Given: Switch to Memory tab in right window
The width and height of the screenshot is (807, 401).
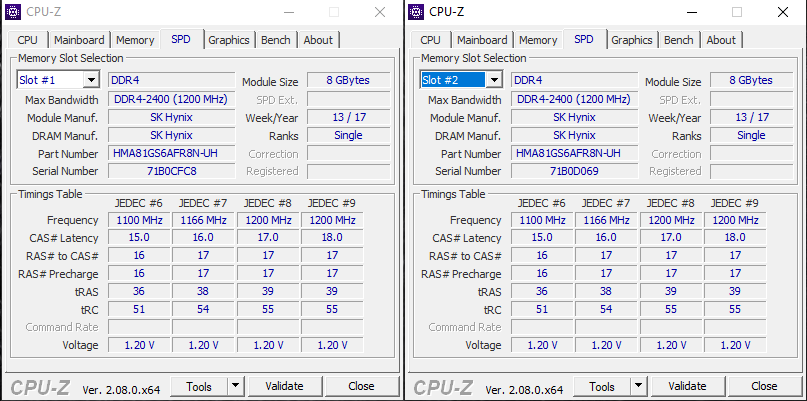Looking at the screenshot, I should (x=538, y=40).
